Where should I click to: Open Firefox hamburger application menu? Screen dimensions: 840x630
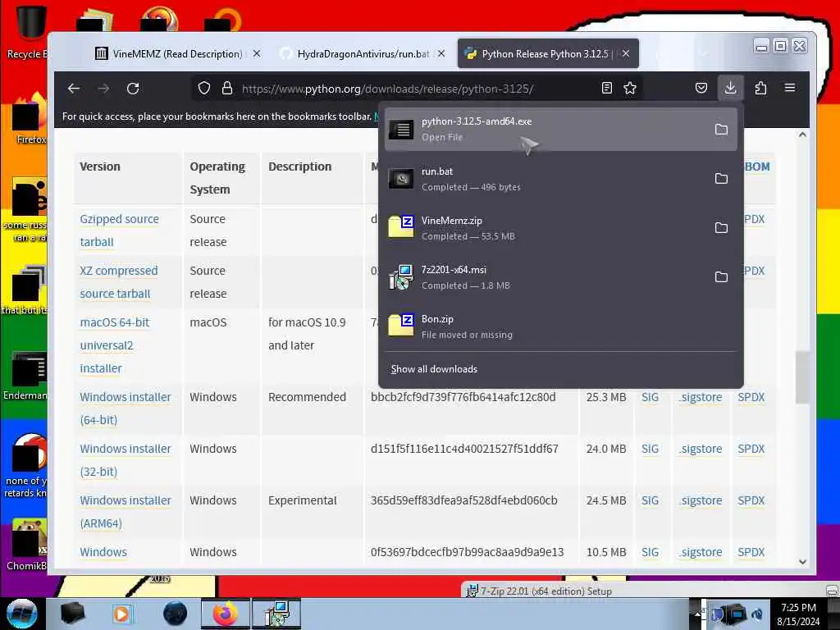[790, 88]
